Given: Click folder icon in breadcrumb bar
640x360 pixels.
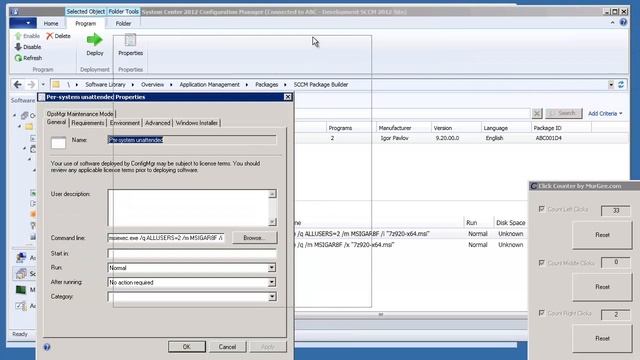Looking at the screenshot, I should (56, 84).
